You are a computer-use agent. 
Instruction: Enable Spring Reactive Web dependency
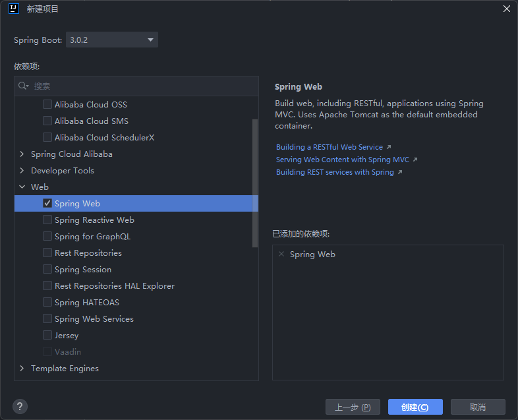point(47,220)
